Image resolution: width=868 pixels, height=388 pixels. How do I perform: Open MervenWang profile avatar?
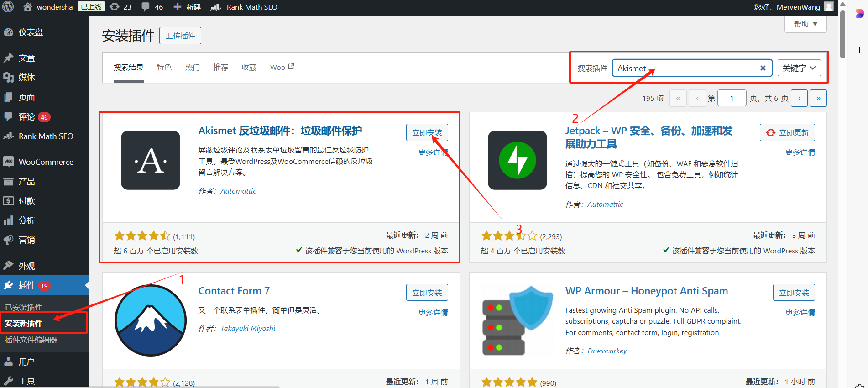click(x=829, y=7)
